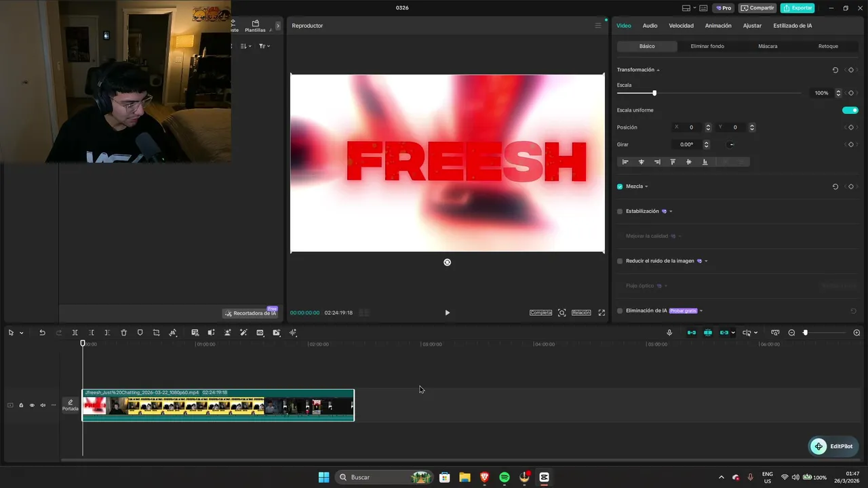868x488 pixels.
Task: Click the record voiceover microphone icon
Action: (669, 333)
